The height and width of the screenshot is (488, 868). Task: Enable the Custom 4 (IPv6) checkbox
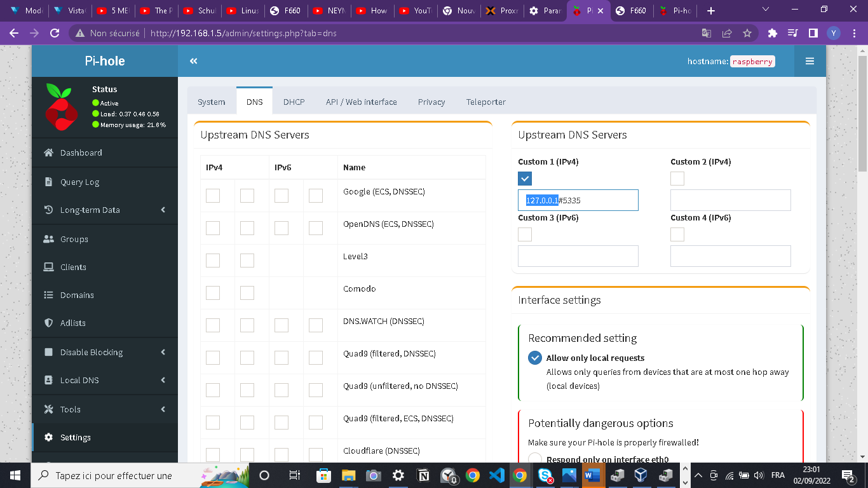tap(677, 234)
